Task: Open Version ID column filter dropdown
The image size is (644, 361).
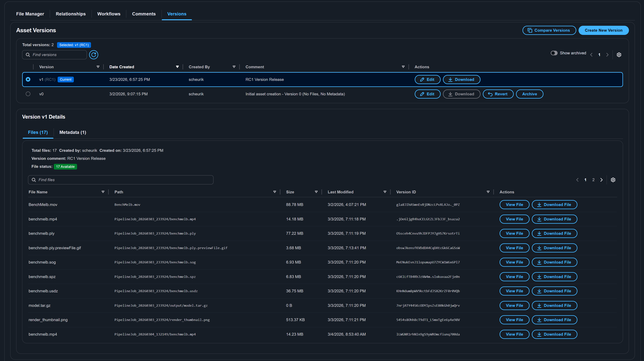Action: point(488,192)
